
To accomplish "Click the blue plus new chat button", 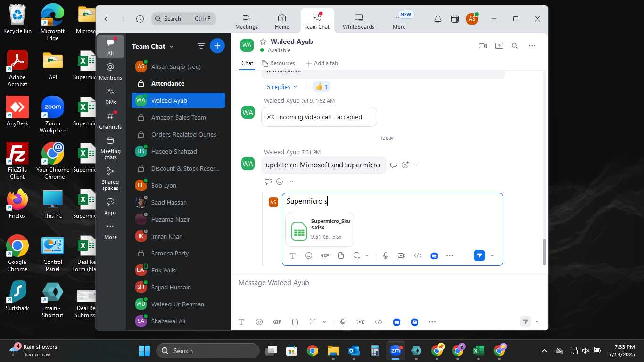I will (x=217, y=46).
